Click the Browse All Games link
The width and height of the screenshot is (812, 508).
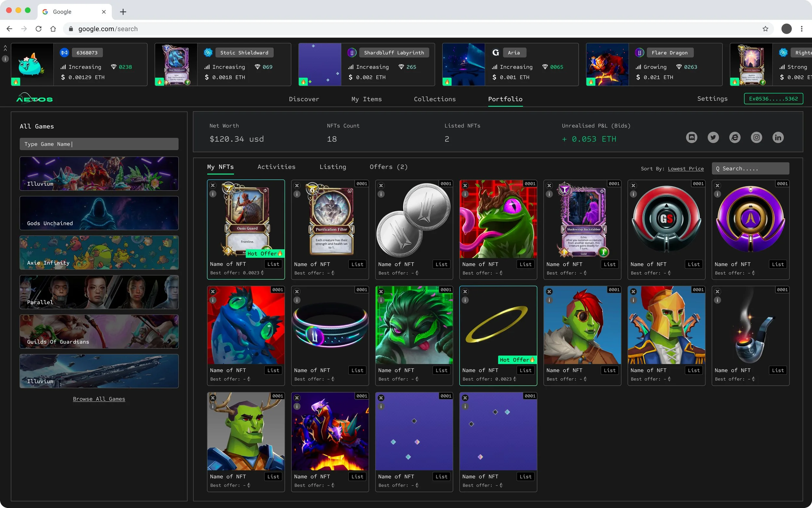point(99,399)
